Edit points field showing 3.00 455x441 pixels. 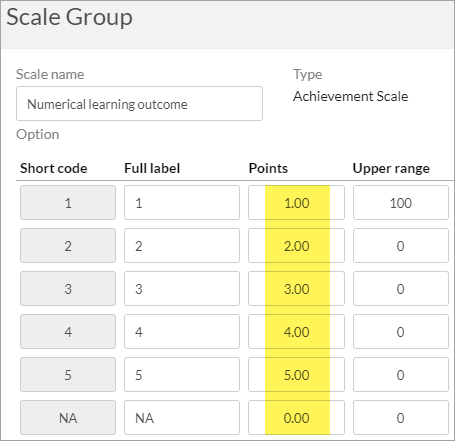[x=296, y=289]
